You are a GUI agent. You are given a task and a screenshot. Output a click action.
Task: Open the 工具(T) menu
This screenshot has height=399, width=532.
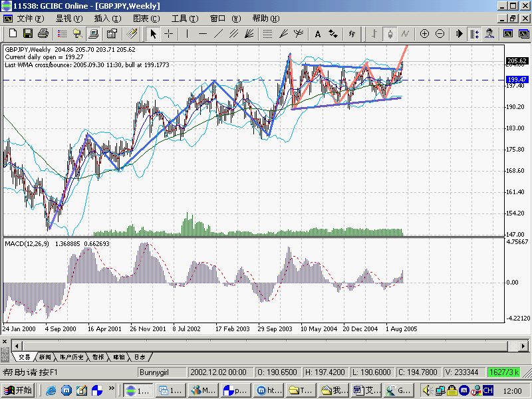[185, 19]
